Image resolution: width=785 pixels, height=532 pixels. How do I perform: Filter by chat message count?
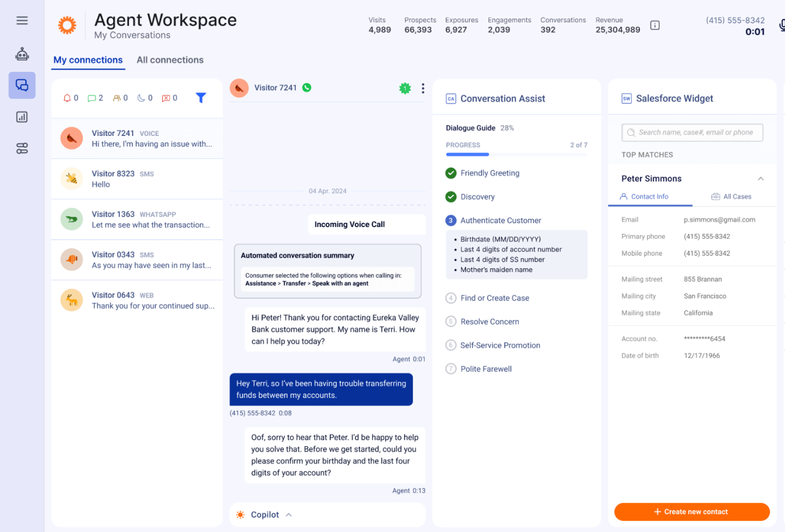point(95,98)
